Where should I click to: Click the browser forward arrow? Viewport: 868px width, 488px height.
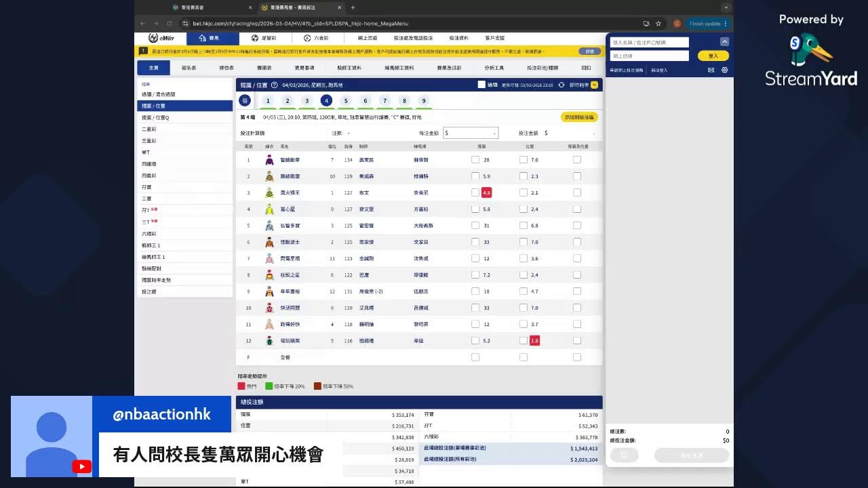(x=157, y=24)
